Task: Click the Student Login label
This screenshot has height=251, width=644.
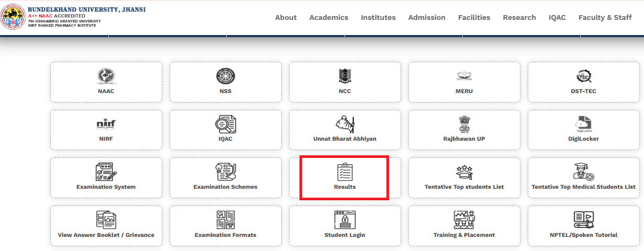Action: pyautogui.click(x=345, y=235)
